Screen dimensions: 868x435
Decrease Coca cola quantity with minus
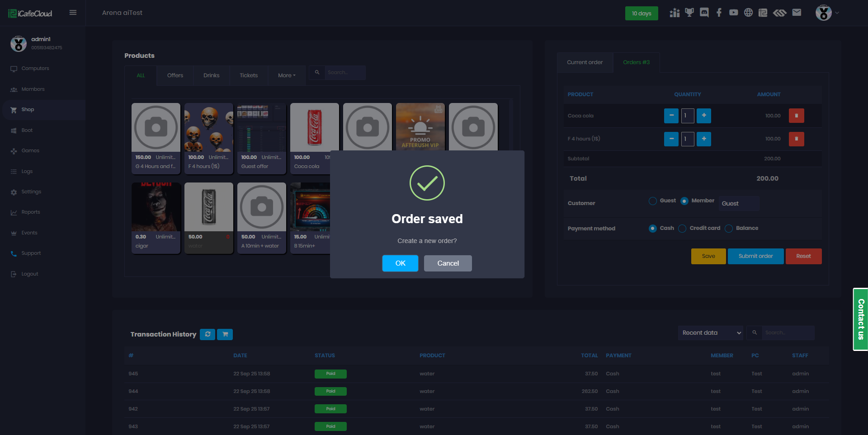click(671, 116)
